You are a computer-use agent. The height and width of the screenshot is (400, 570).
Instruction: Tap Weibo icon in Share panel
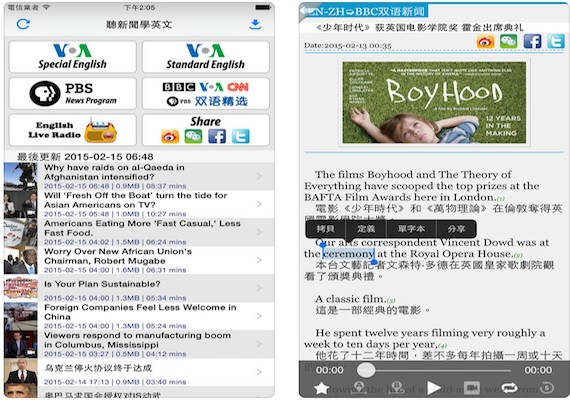(170, 137)
